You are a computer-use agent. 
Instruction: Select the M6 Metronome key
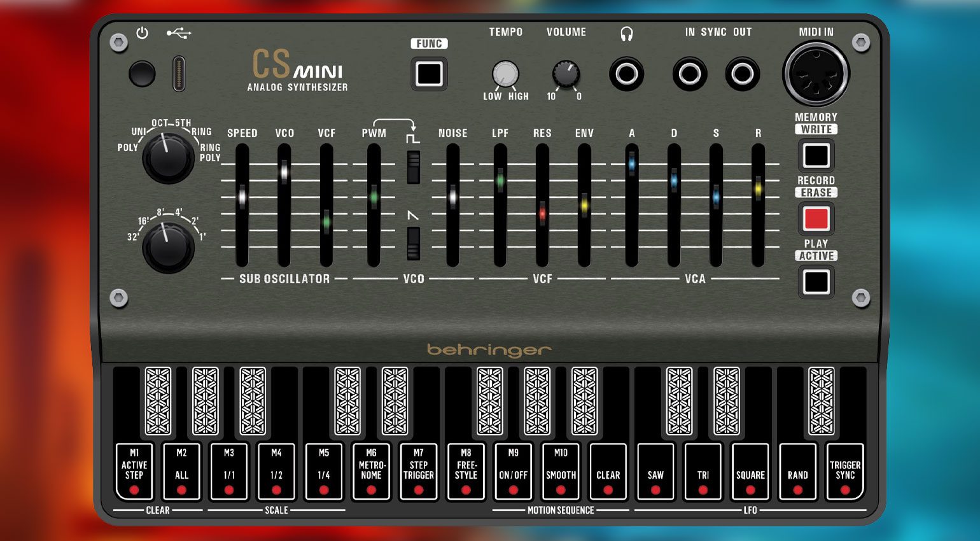[371, 472]
